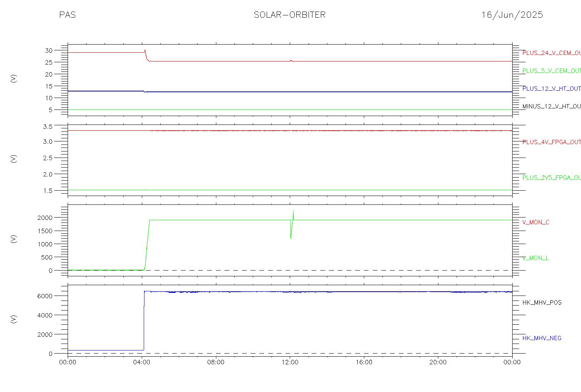This screenshot has height=392, width=581.
Task: Click the PLUS_24_V_CEM_OUT legend label
Action: point(551,53)
